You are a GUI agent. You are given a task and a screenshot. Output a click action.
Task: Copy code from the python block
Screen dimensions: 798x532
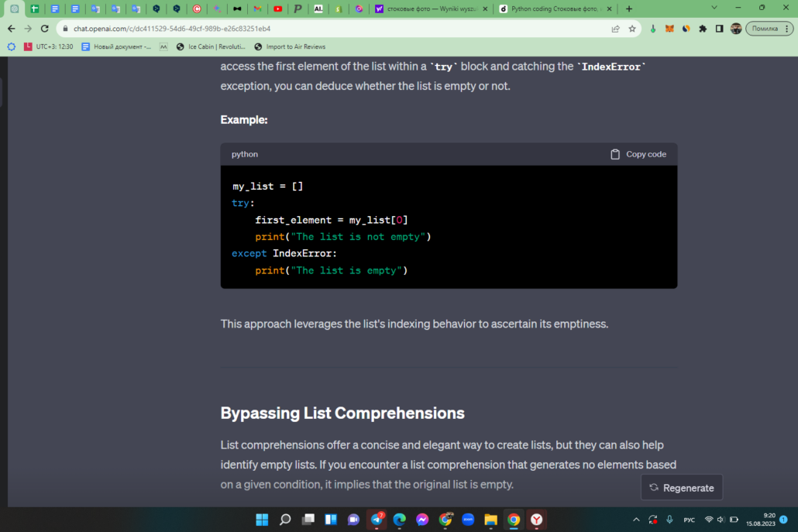tap(638, 154)
